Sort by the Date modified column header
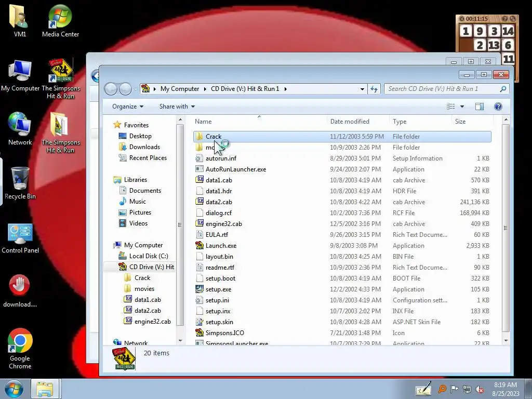This screenshot has width=532, height=399. coord(358,122)
